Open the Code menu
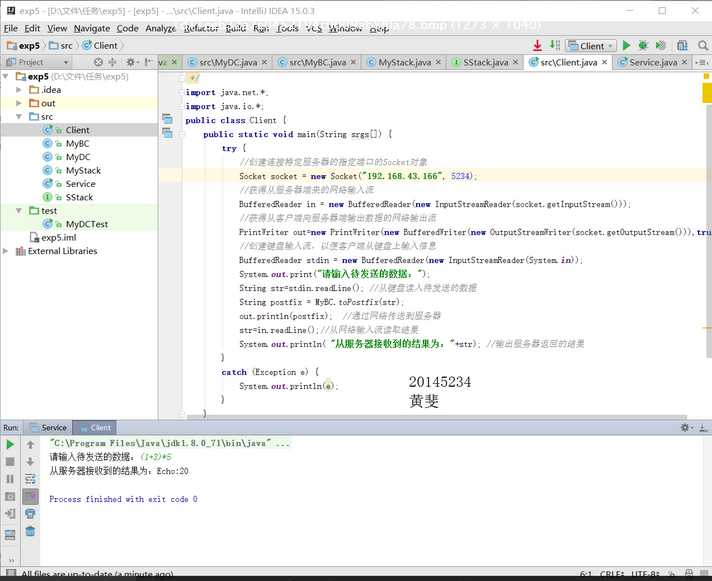Image resolution: width=712 pixels, height=581 pixels. pyautogui.click(x=128, y=29)
